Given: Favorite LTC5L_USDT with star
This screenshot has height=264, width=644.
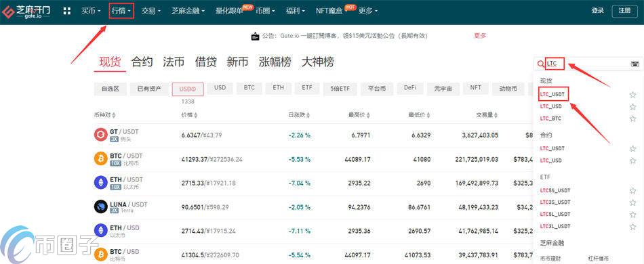Looking at the screenshot, I should click(x=632, y=215).
